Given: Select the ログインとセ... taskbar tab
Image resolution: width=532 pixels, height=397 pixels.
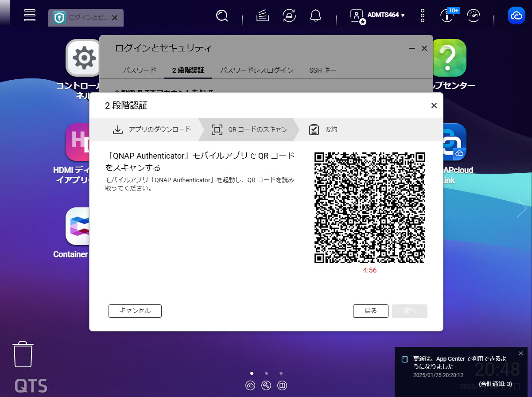Looking at the screenshot, I should 85,18.
